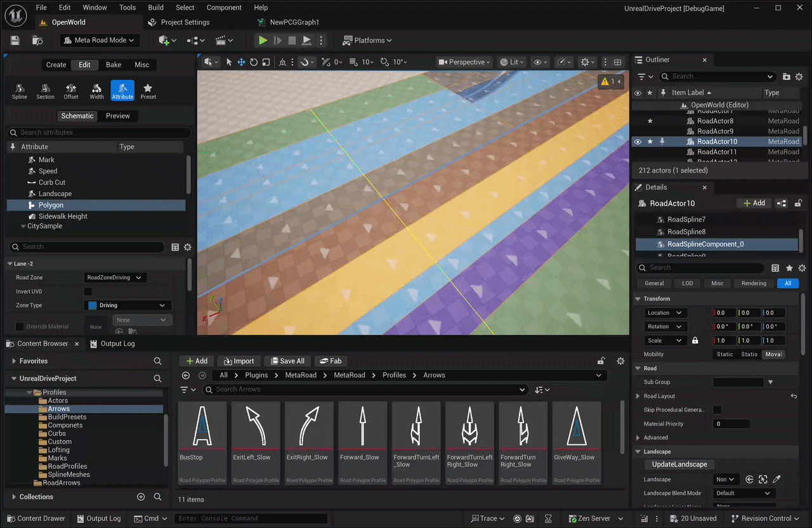Select the Offset edit tool

(x=71, y=91)
